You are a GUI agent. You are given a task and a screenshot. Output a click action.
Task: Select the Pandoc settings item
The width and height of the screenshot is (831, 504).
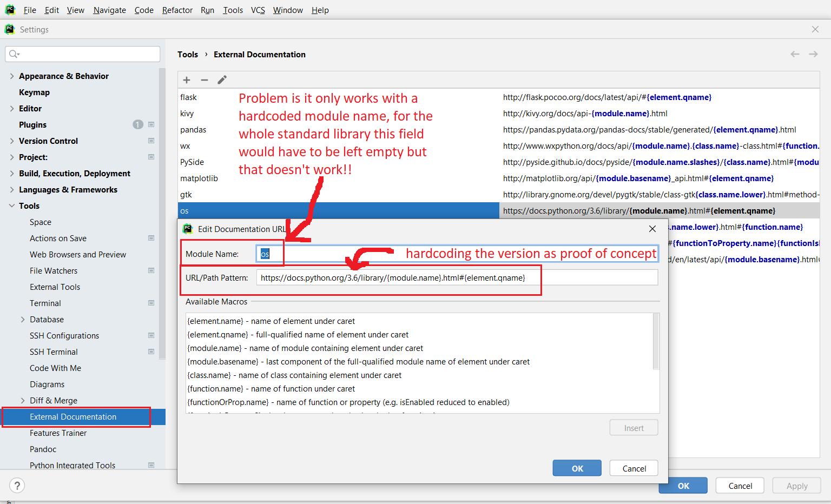coord(43,449)
